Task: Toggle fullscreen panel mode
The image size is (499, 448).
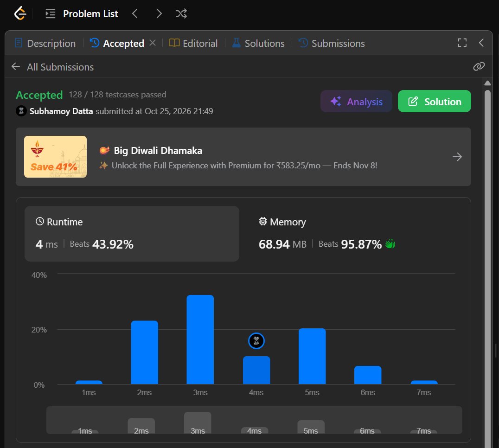Action: 462,43
